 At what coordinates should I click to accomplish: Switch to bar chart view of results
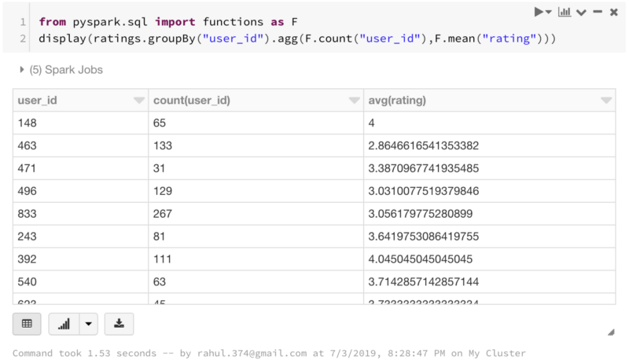64,323
